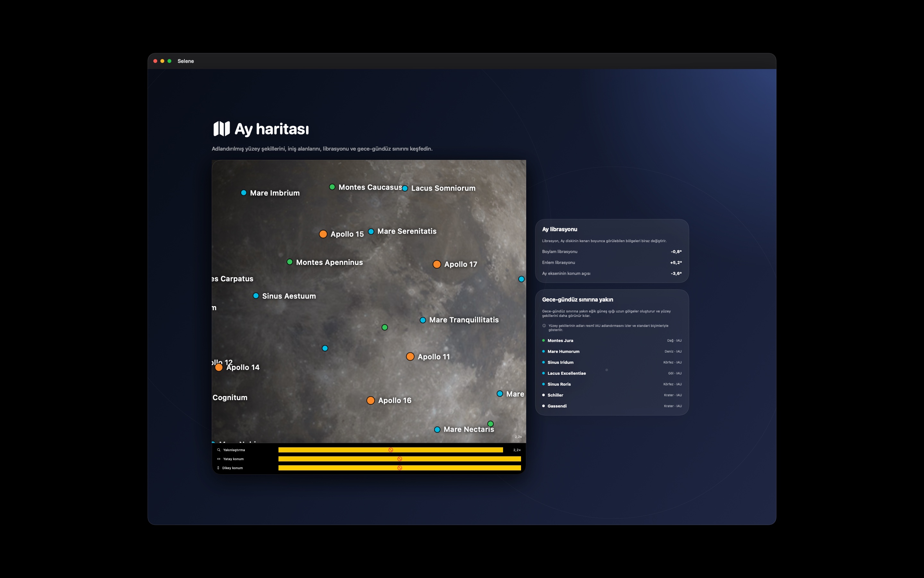The width and height of the screenshot is (924, 578).
Task: Select the Mare Nectaris marker
Action: click(x=437, y=430)
